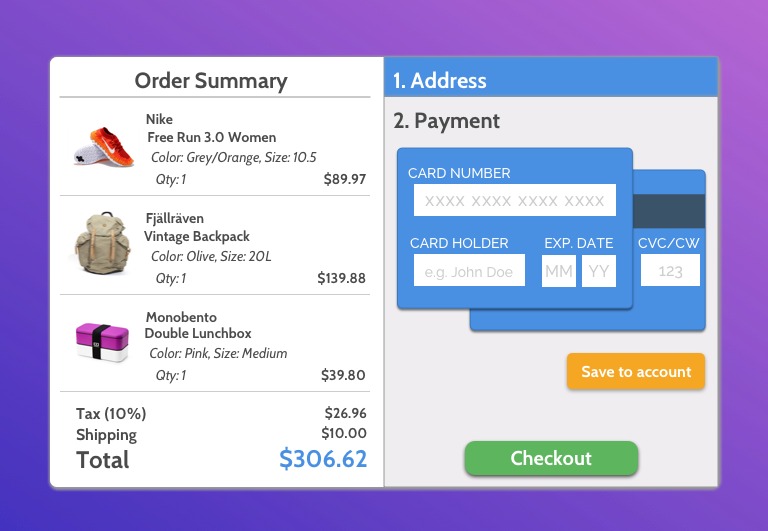
Task: Select the expiration year YY field
Action: tap(598, 270)
